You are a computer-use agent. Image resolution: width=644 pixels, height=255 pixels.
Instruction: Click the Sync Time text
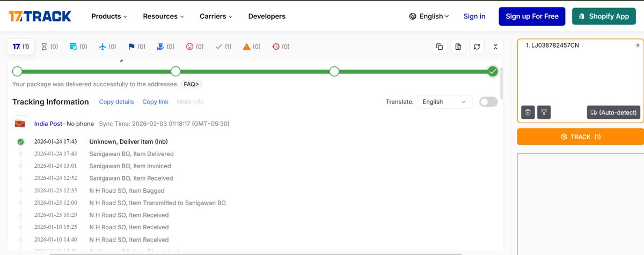[164, 124]
